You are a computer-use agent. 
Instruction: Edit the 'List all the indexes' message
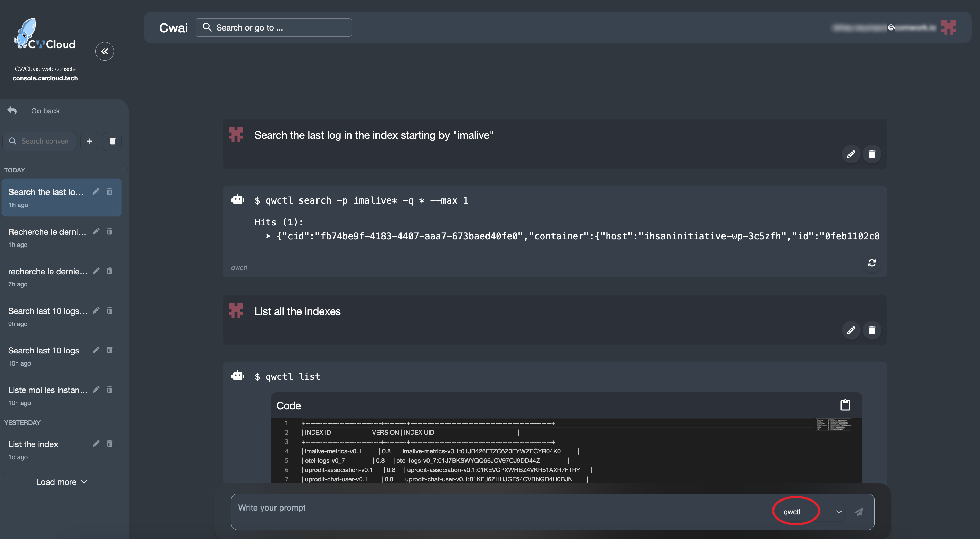(x=851, y=330)
